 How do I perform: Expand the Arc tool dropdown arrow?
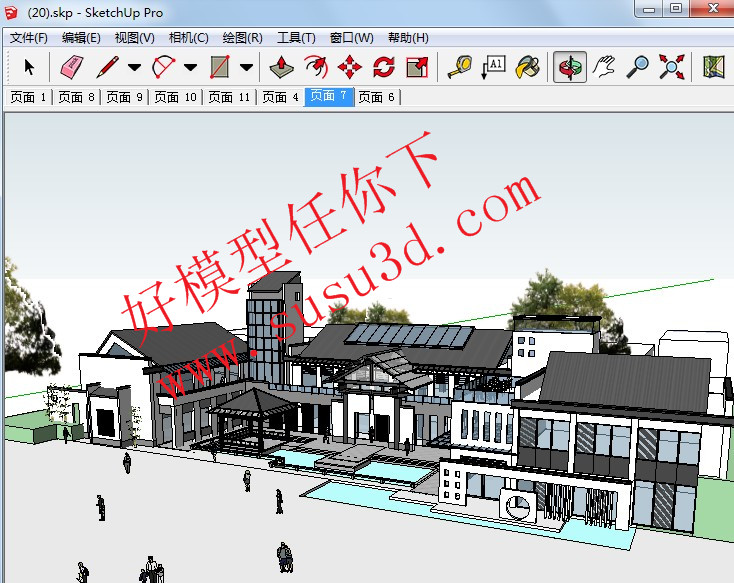click(x=191, y=67)
